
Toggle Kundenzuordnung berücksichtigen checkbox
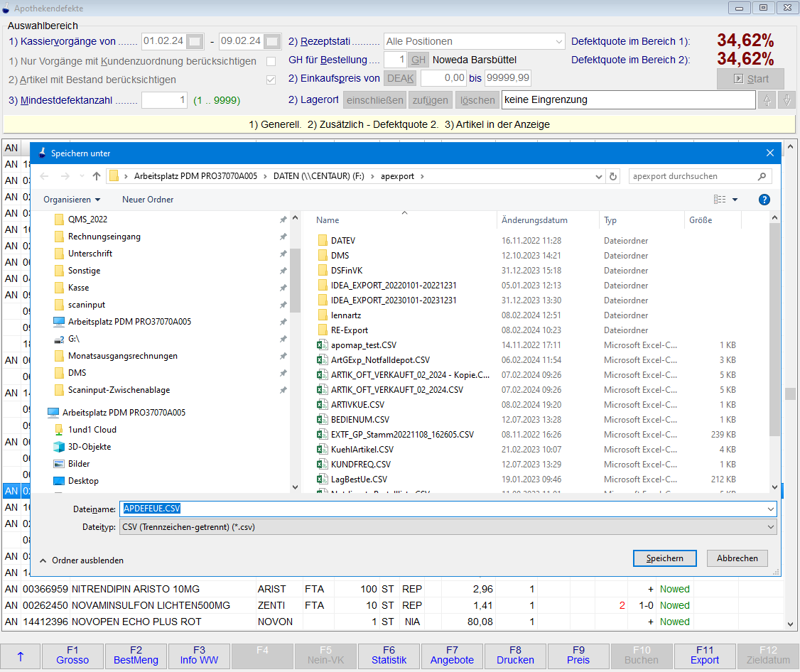coord(271,61)
